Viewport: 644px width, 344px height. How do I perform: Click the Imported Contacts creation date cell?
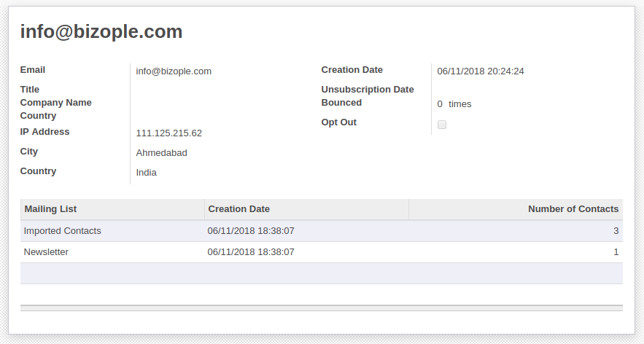[x=306, y=231]
